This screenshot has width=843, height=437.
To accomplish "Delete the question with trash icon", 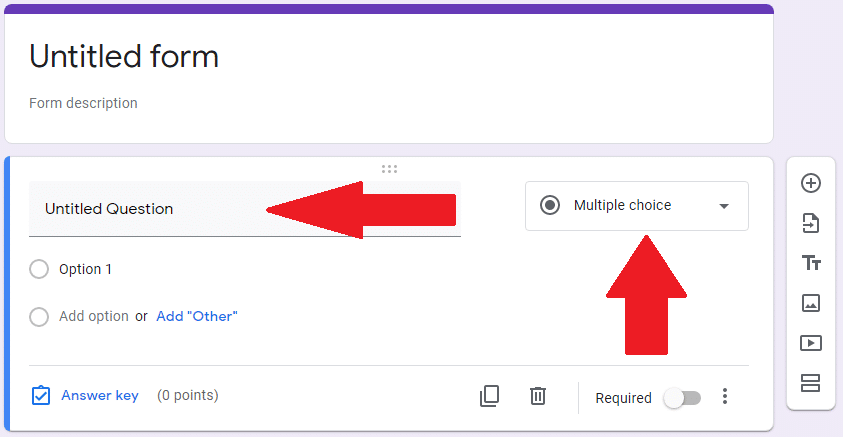I will click(x=538, y=396).
